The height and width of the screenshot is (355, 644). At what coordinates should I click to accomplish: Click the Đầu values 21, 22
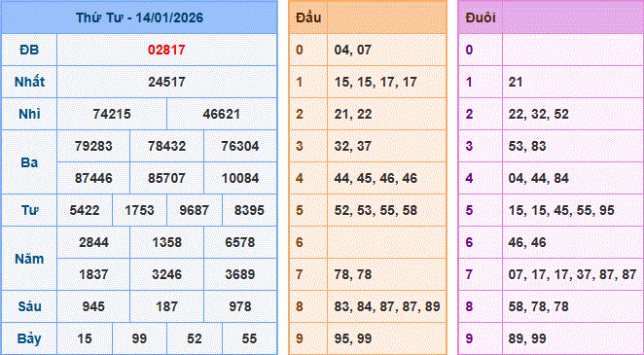(353, 114)
